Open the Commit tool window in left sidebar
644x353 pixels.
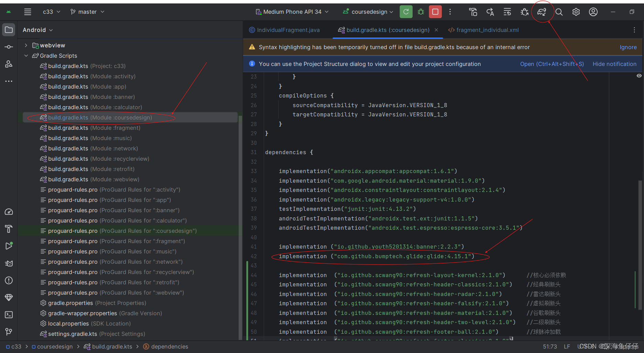click(x=9, y=47)
